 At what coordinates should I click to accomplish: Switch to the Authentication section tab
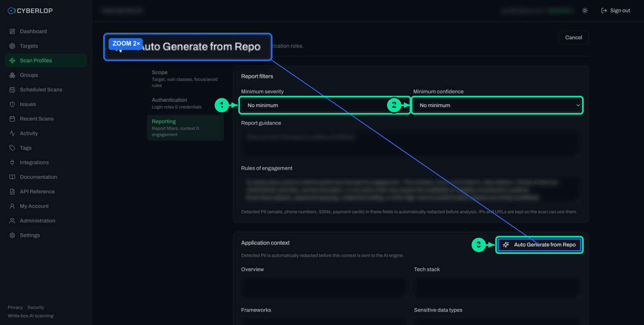[x=185, y=103]
